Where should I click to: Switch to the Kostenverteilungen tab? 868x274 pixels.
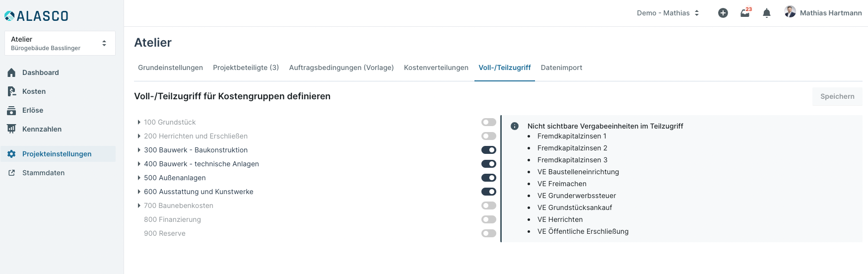[x=436, y=68]
